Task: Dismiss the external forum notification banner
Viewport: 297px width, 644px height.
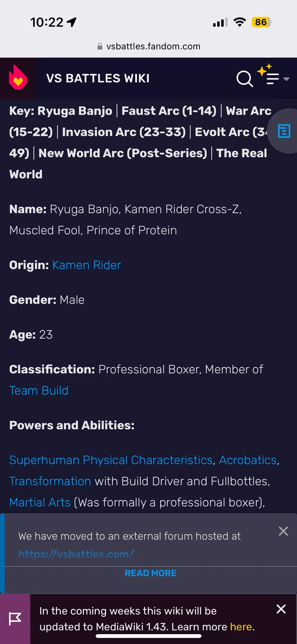Action: pos(283,531)
